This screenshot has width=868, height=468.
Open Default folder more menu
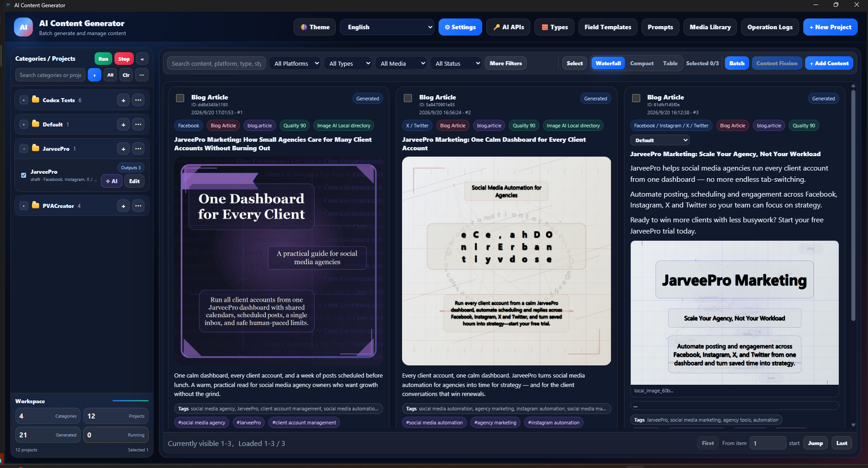tap(138, 125)
